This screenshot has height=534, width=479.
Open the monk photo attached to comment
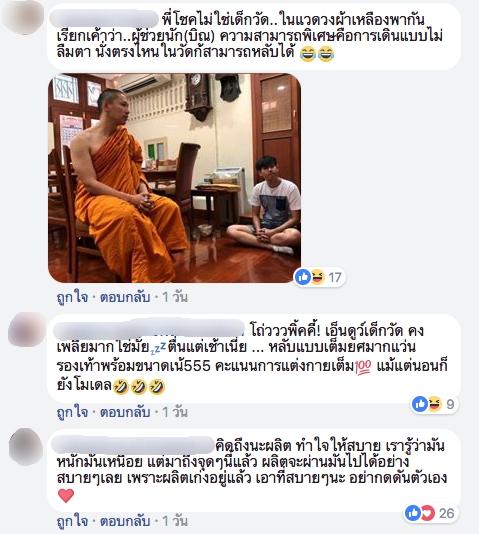point(174,178)
